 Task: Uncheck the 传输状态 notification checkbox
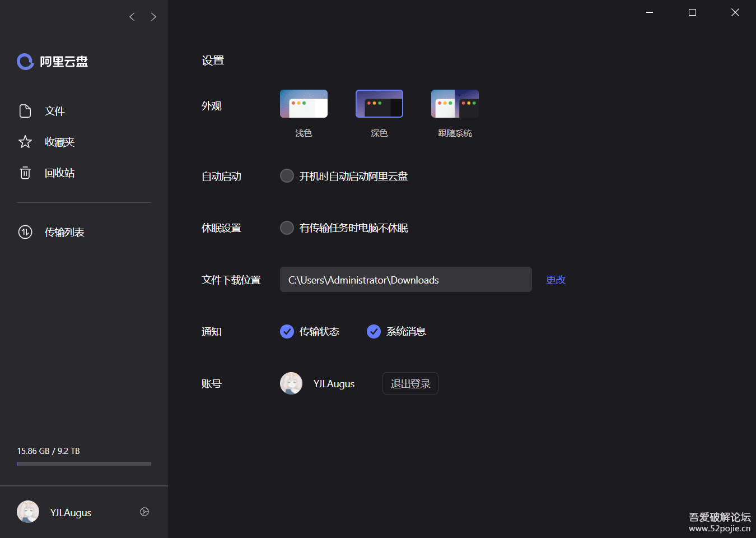(287, 331)
